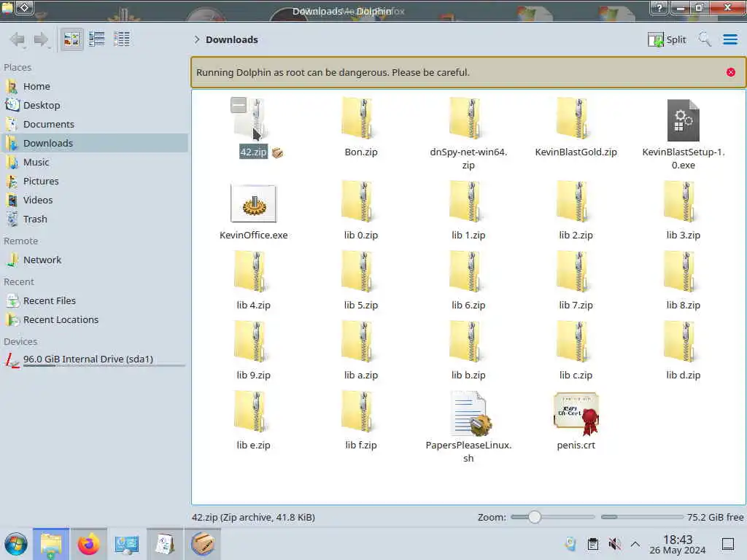Image resolution: width=747 pixels, height=560 pixels.
Task: Select Downloads in Places panel
Action: pos(94,144)
